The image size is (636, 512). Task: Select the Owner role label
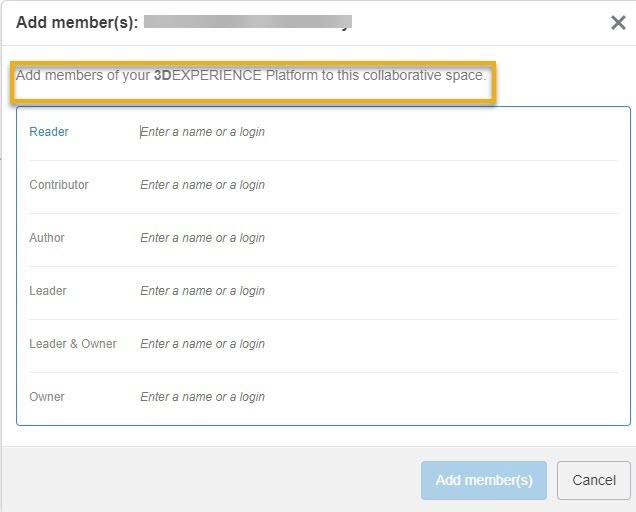coord(47,397)
